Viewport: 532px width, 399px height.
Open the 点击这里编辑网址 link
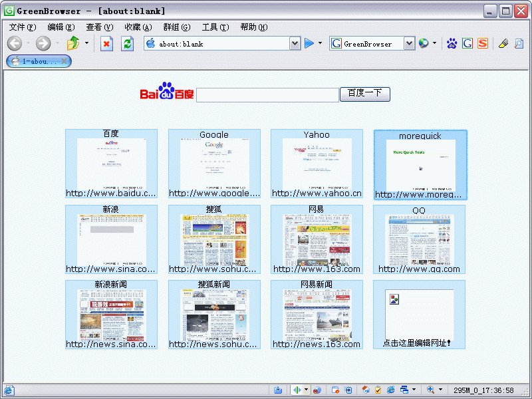tap(419, 344)
